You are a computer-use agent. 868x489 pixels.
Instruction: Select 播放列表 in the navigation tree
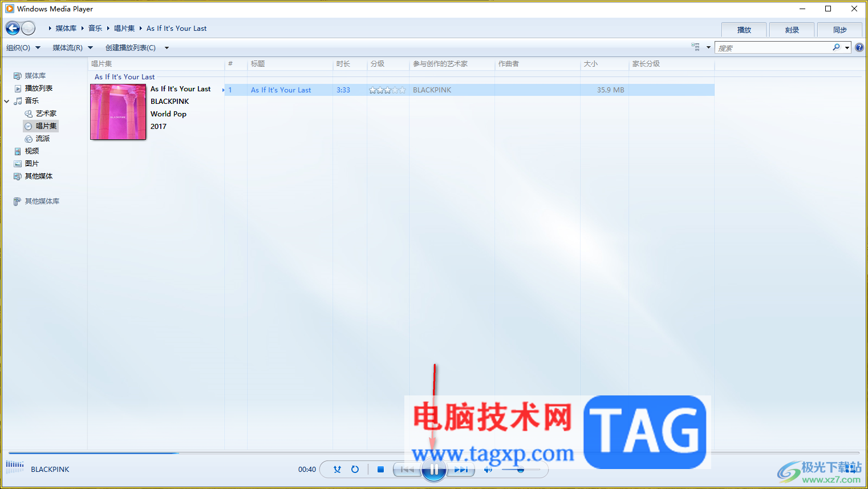click(38, 88)
